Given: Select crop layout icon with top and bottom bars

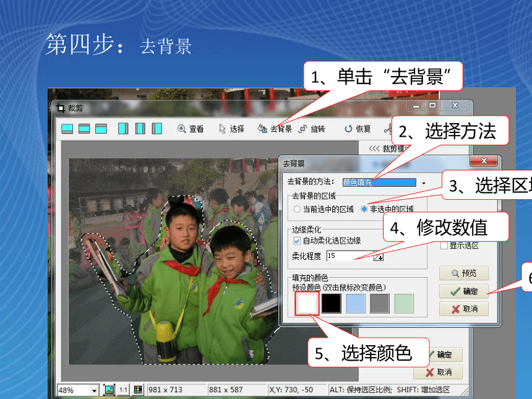Looking at the screenshot, I should pyautogui.click(x=84, y=129).
